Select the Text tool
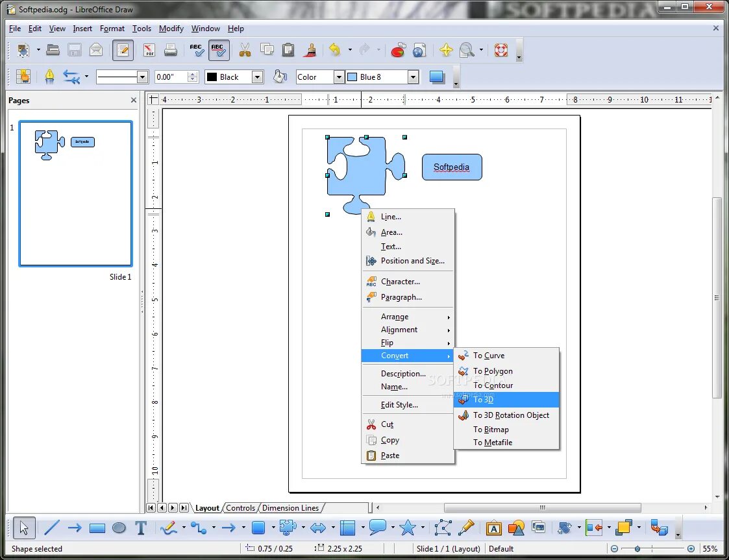The image size is (729, 560). (141, 528)
